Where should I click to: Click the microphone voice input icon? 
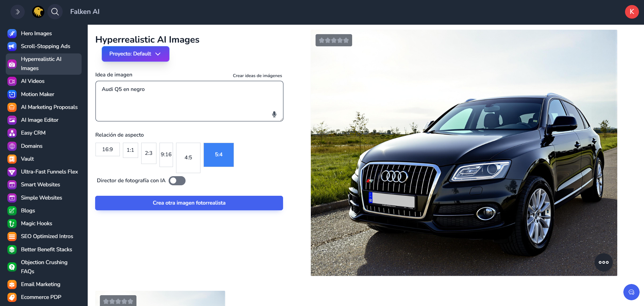pos(274,114)
